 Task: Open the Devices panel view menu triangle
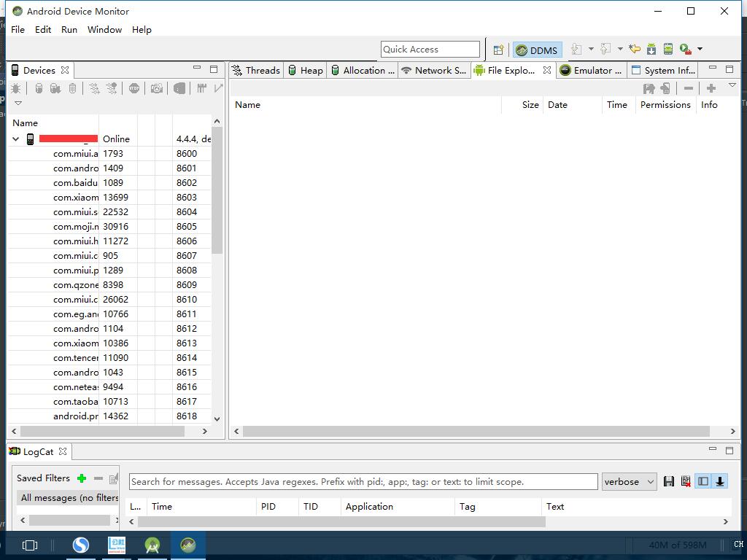[x=18, y=104]
